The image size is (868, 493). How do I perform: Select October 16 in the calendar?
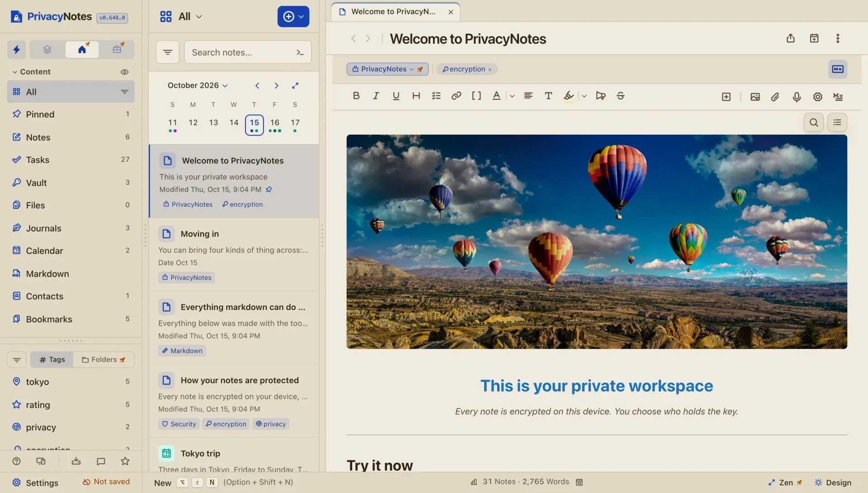(x=274, y=125)
